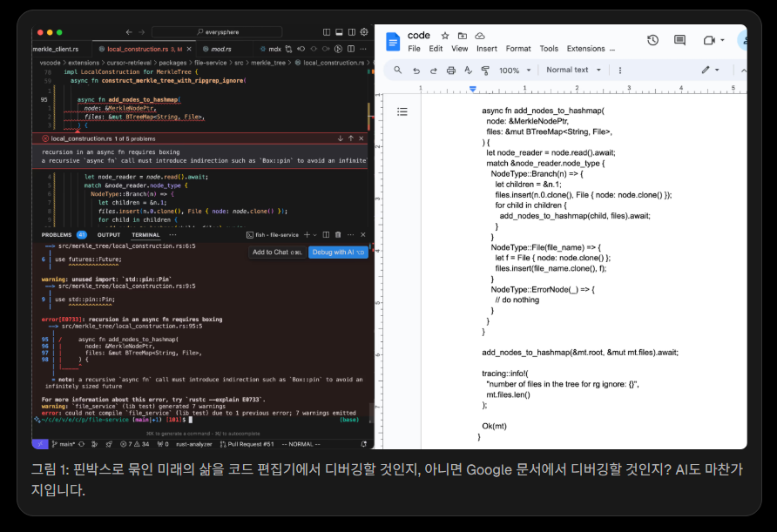This screenshot has width=777, height=532.
Task: Open the Extensions menu in Docs
Action: pyautogui.click(x=585, y=49)
